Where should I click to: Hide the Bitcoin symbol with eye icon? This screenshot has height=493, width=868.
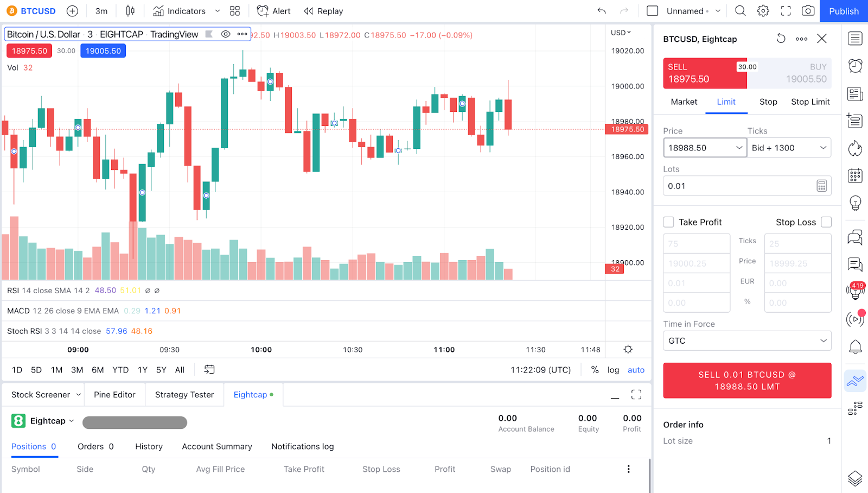click(226, 34)
